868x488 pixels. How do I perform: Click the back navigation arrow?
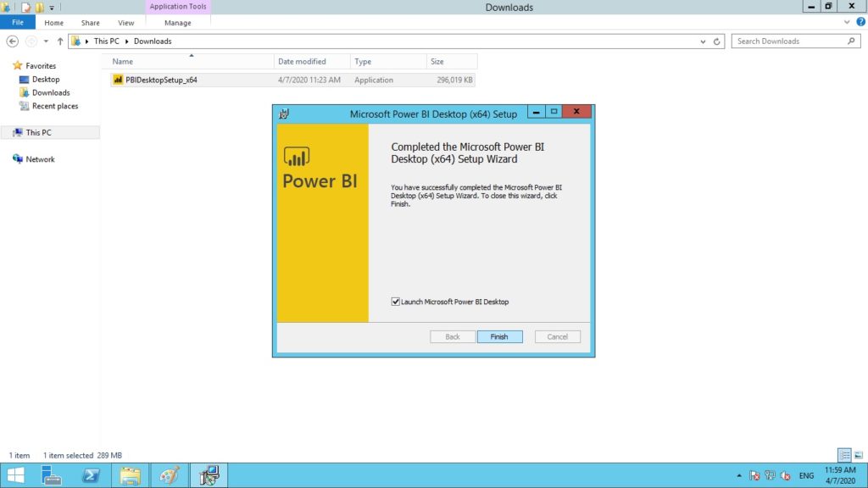(13, 41)
